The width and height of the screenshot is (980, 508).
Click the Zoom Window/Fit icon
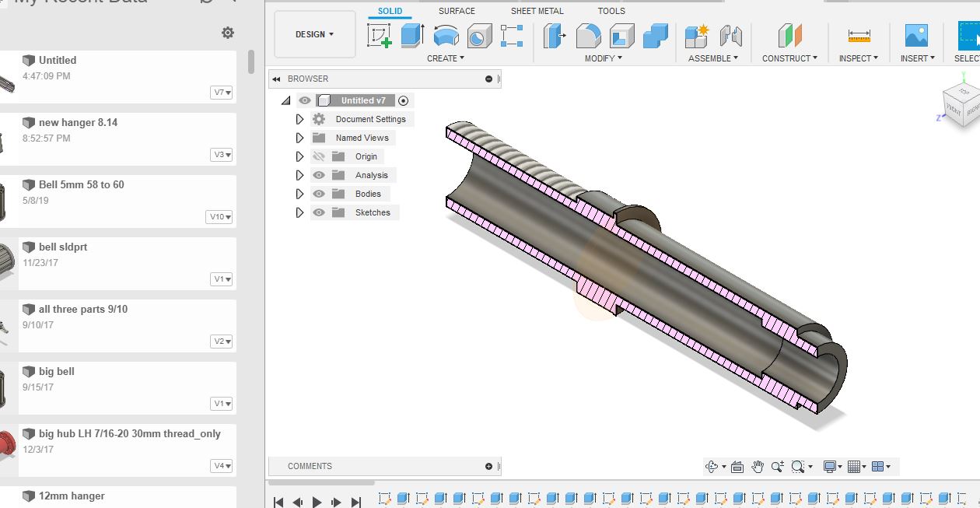coord(797,467)
